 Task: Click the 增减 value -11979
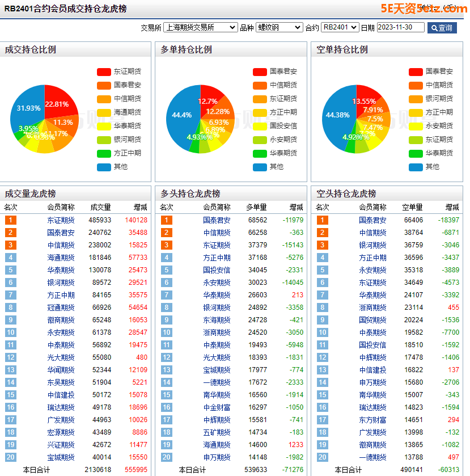point(293,220)
